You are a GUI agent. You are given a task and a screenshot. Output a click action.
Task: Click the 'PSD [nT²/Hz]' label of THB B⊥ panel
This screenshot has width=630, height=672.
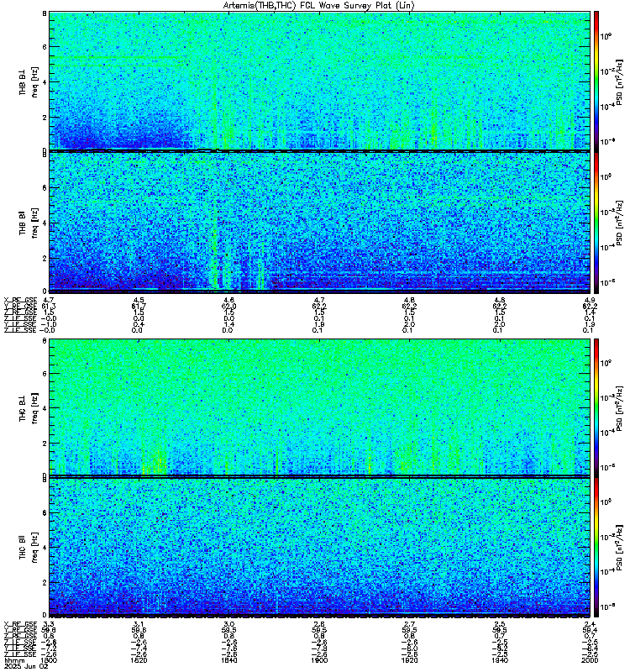point(620,81)
